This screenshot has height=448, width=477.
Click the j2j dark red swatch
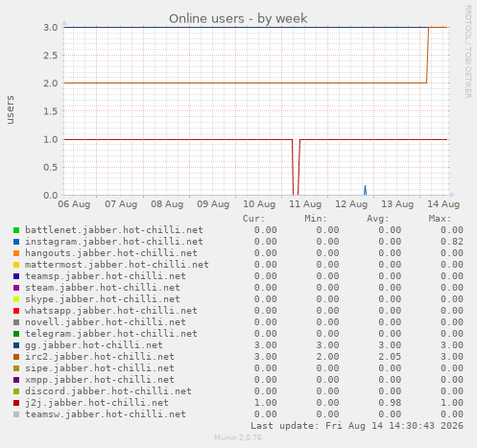tap(16, 403)
